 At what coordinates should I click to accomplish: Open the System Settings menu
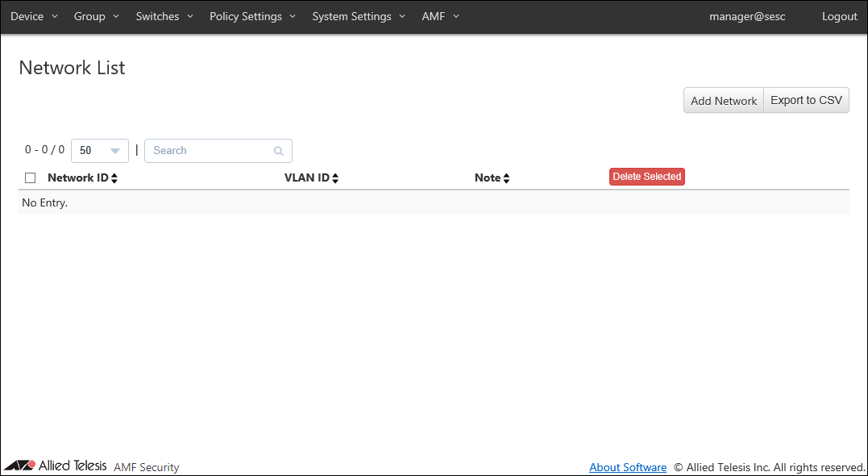[x=359, y=17]
